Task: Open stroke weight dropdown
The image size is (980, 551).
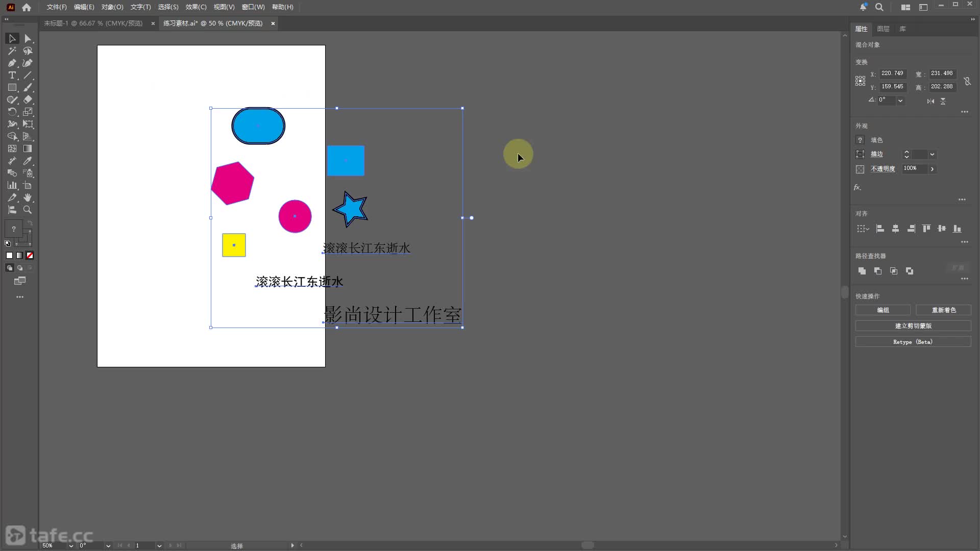Action: [x=932, y=155]
